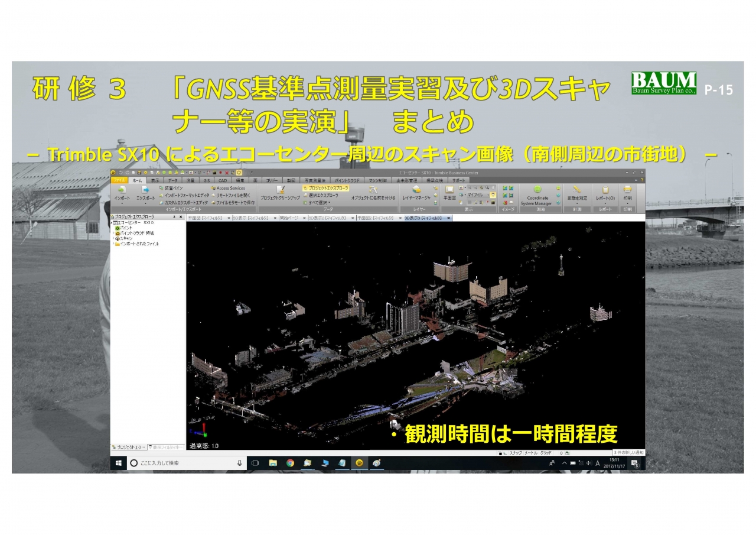The width and height of the screenshot is (756, 535).
Task: Close the 3D表示3 view tab
Action: [448, 218]
